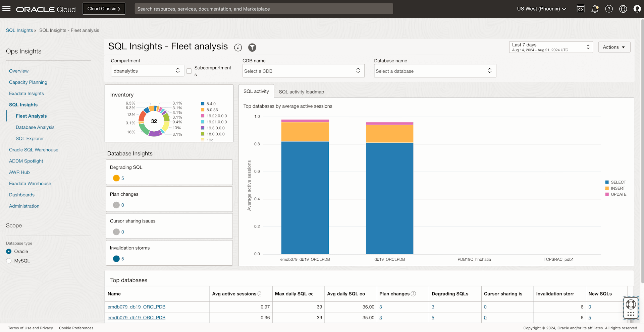Switch to the SQL activity loadmap tab
The image size is (644, 332).
[x=301, y=91]
